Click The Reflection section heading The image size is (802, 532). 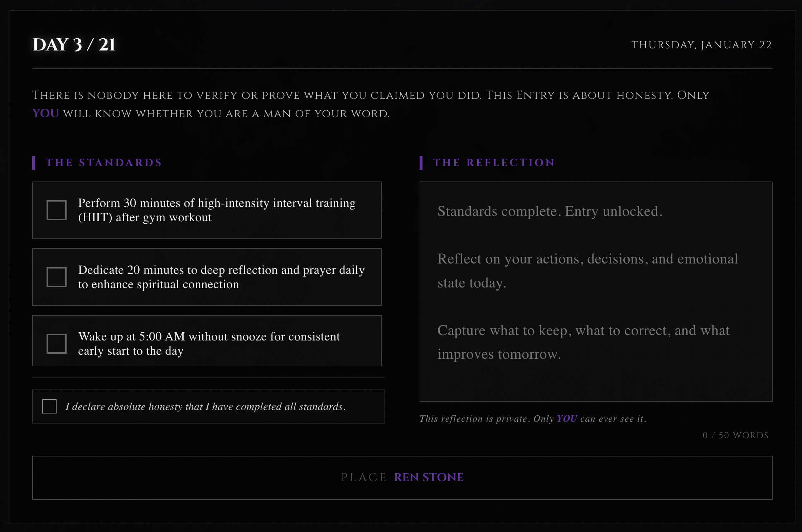point(494,163)
